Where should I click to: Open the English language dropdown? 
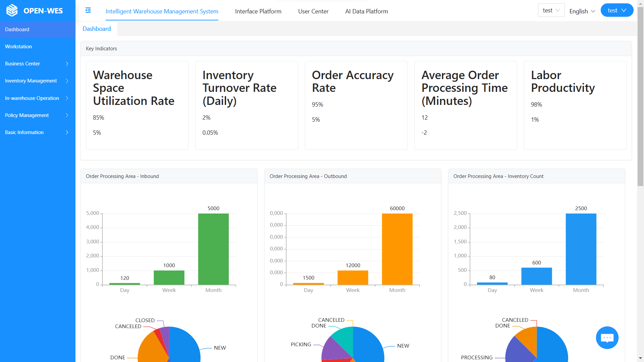coord(582,11)
